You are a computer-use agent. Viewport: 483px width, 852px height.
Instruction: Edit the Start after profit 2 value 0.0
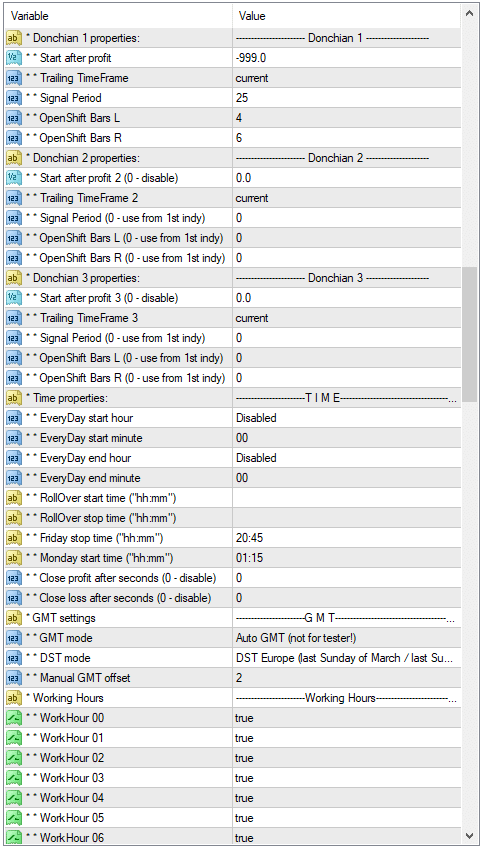pyautogui.click(x=347, y=178)
